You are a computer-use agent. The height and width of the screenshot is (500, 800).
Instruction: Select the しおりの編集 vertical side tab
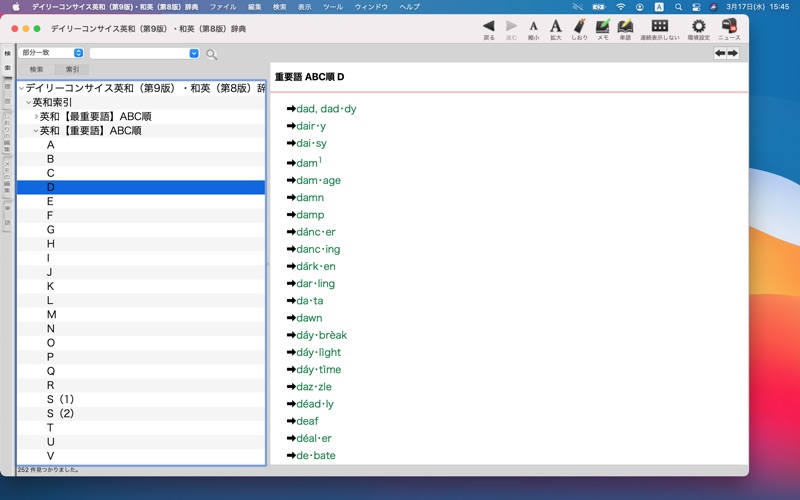click(7, 134)
